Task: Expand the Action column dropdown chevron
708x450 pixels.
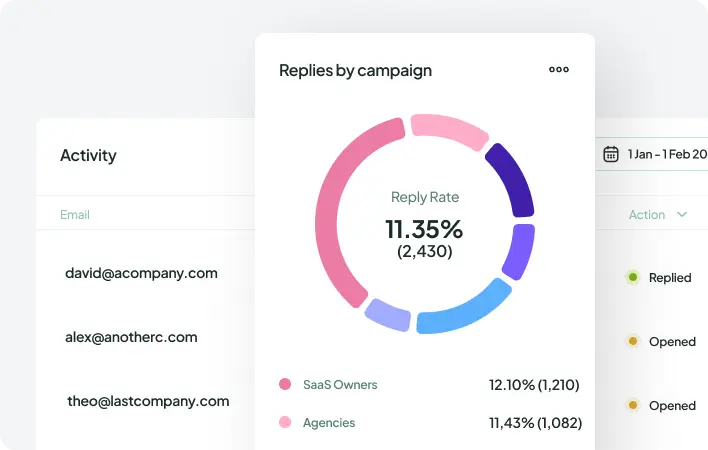Action: [682, 215]
